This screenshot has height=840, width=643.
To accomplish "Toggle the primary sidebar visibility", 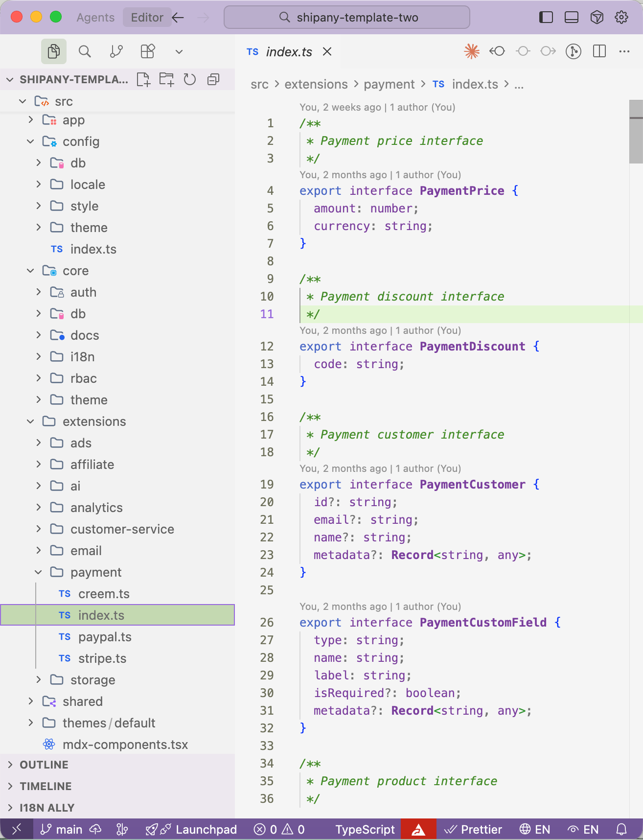I will coord(546,18).
